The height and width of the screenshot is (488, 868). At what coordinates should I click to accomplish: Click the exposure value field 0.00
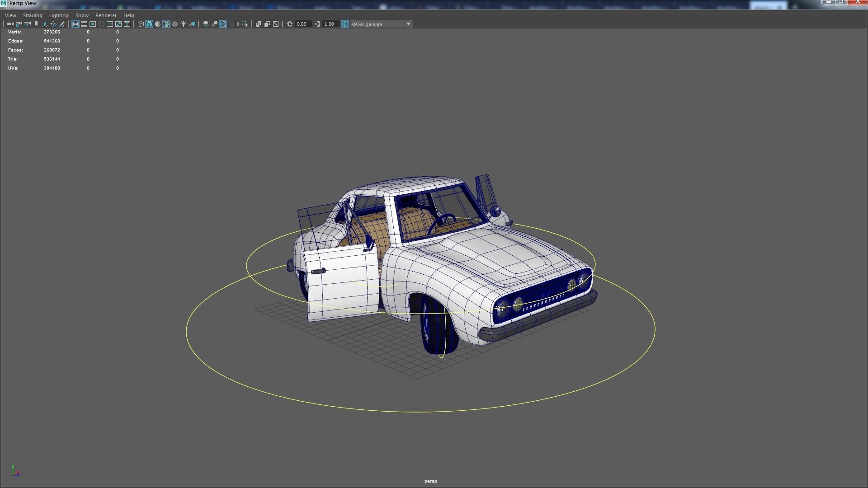coord(303,24)
